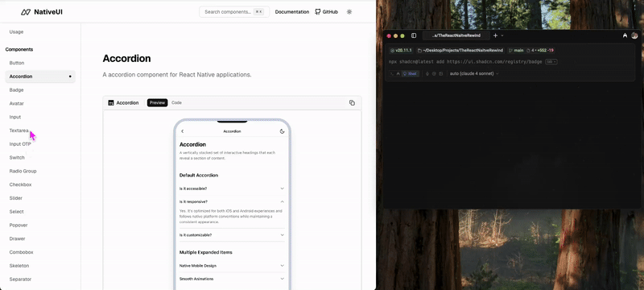Select the agent mode icon in terminal toolbar

[x=398, y=73]
